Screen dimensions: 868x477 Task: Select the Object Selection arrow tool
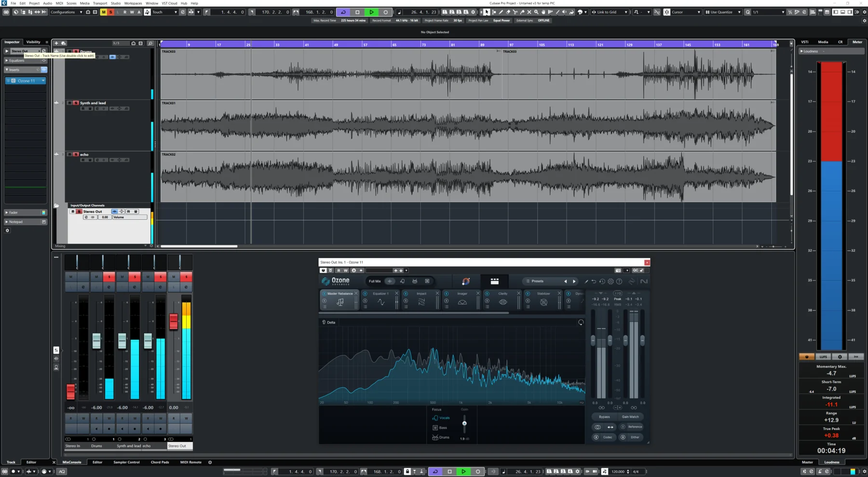pyautogui.click(x=487, y=12)
